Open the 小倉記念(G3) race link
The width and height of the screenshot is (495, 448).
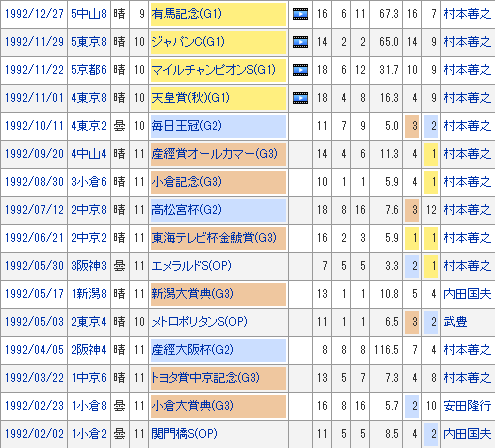tap(186, 182)
